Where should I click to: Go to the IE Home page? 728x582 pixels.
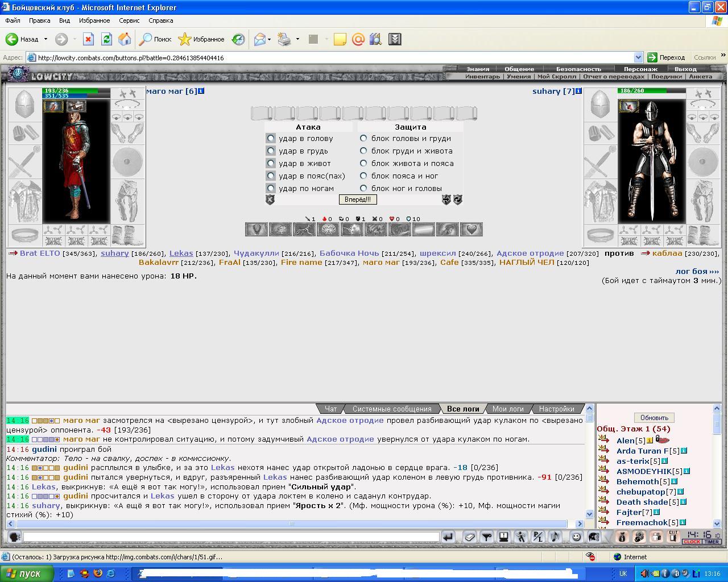(125, 39)
